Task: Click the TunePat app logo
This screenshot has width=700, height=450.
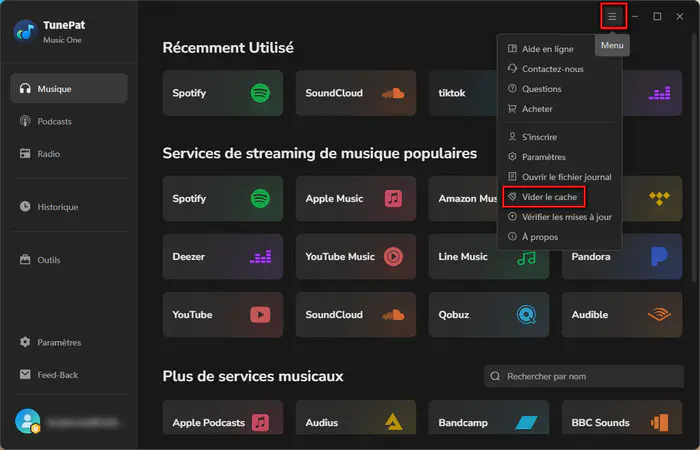Action: click(x=25, y=31)
